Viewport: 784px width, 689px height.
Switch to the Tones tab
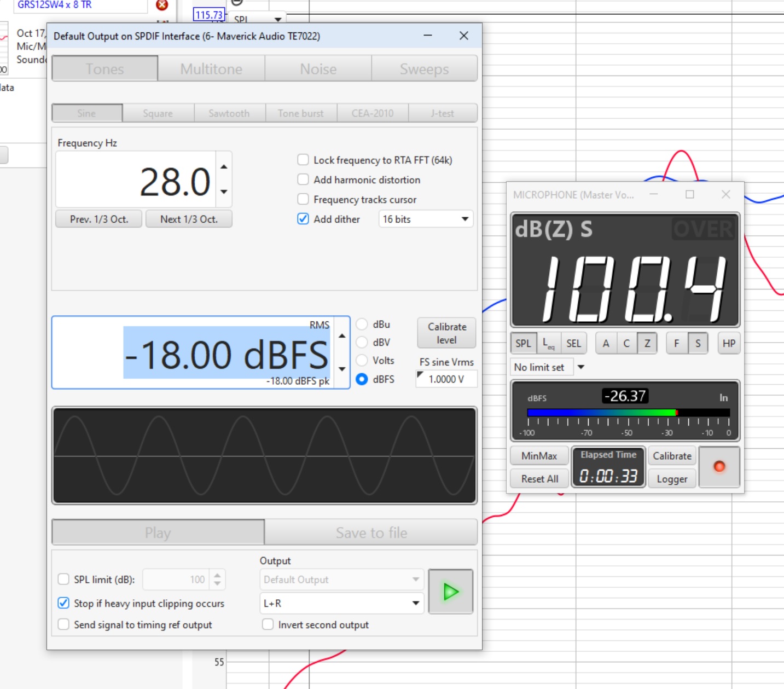click(104, 69)
